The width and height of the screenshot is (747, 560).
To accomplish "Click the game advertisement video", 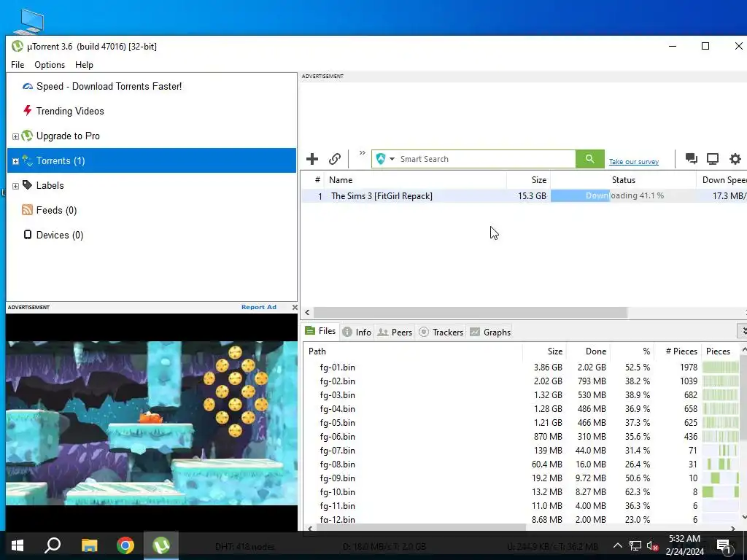I will pos(152,423).
